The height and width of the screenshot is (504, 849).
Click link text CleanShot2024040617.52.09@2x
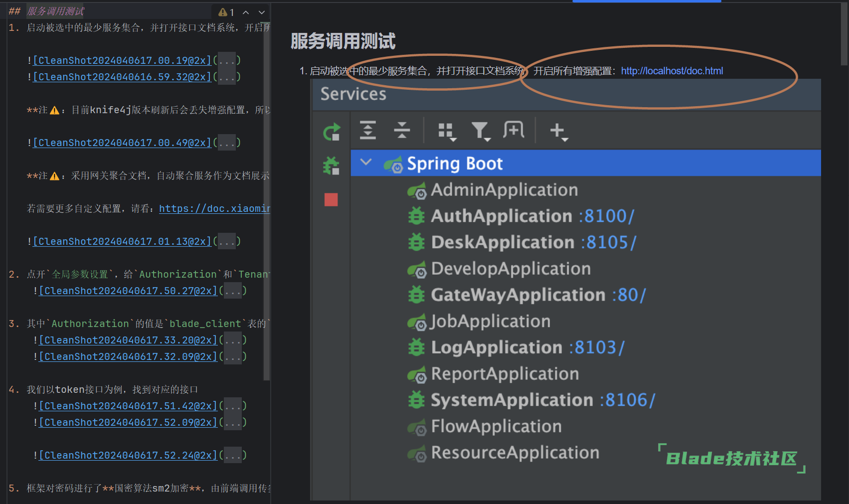tap(128, 422)
